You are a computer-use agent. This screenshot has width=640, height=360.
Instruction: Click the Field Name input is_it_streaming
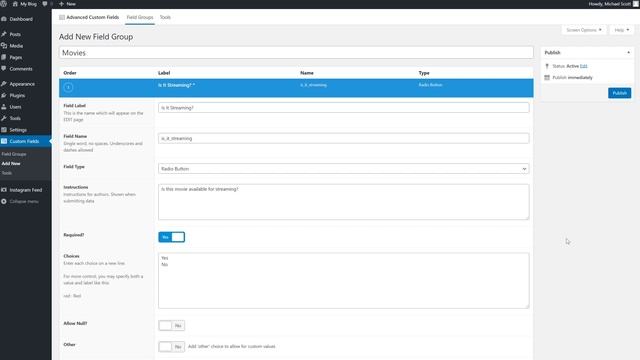coord(344,138)
